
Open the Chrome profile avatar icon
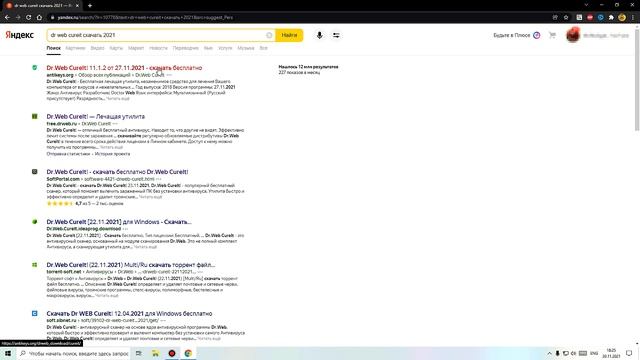[622, 18]
